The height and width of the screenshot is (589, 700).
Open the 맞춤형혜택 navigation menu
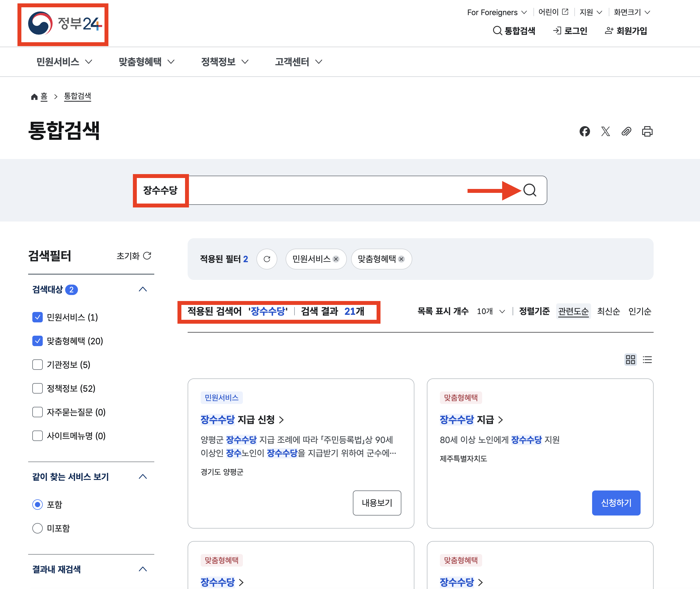click(146, 62)
